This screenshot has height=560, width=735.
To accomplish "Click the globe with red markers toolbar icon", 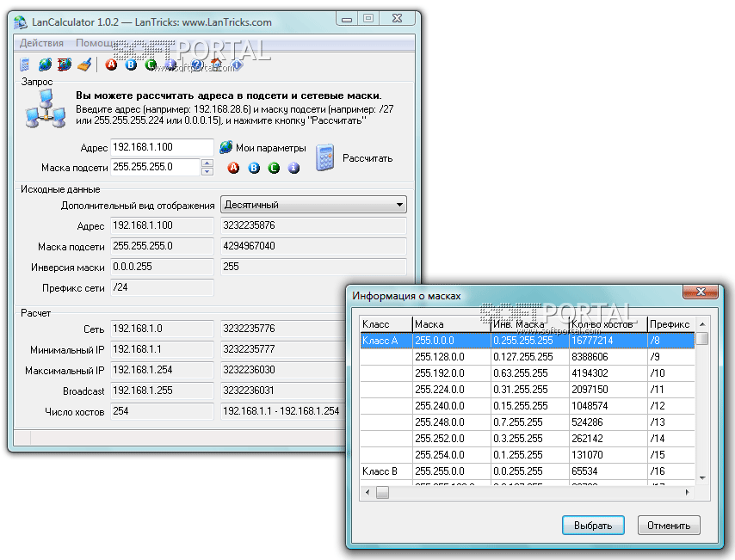I will (65, 65).
